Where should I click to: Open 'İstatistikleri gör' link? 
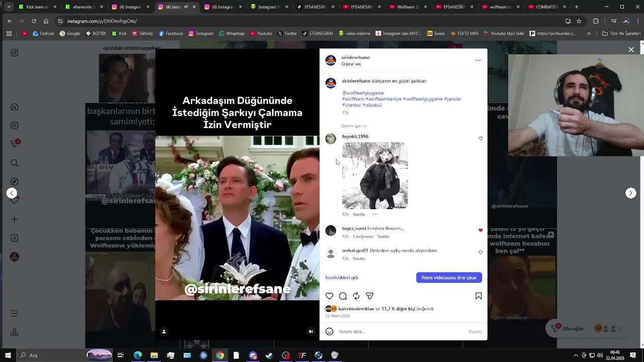(342, 278)
